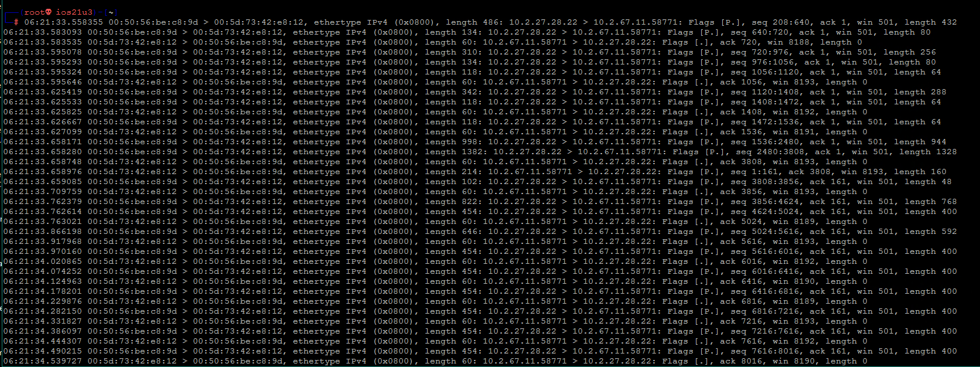The width and height of the screenshot is (980, 367).
Task: Click the hostname 'ios21u3' in the prompt
Action: [x=74, y=12]
